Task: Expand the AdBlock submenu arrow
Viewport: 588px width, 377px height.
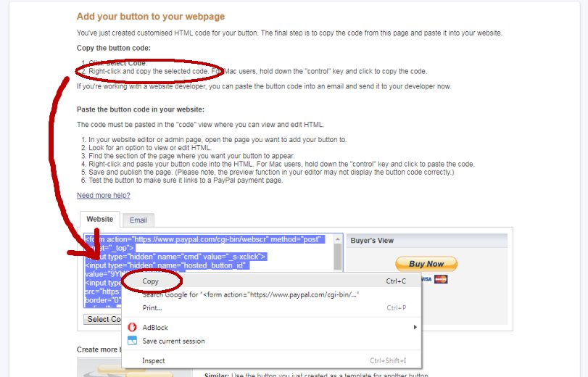Action: [415, 328]
